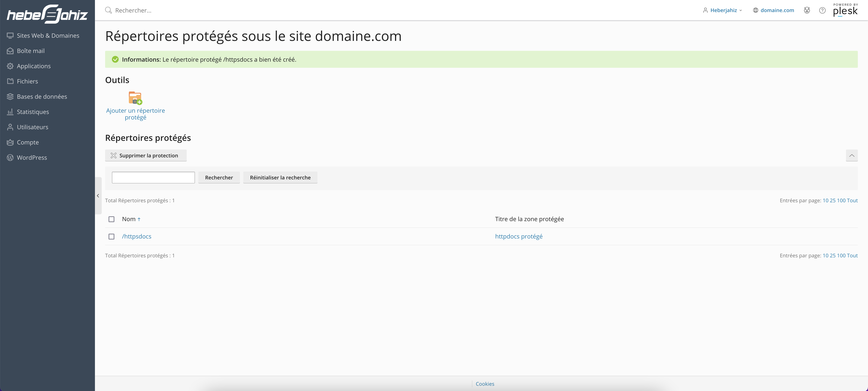Click the magnifier search icon

click(x=108, y=10)
